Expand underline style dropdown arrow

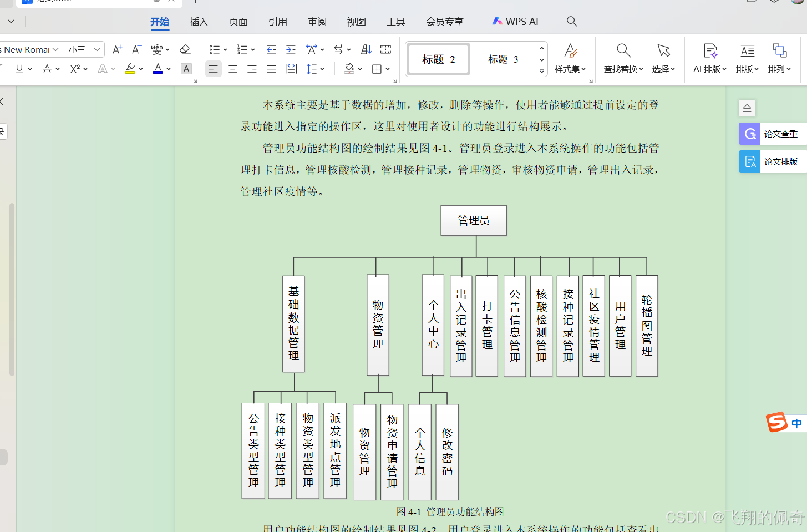pyautogui.click(x=30, y=69)
